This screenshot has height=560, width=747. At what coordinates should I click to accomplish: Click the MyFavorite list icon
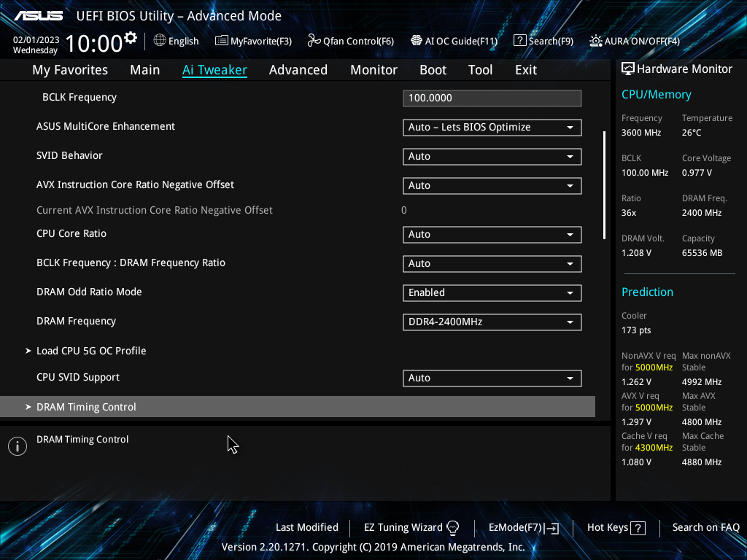pyautogui.click(x=222, y=41)
